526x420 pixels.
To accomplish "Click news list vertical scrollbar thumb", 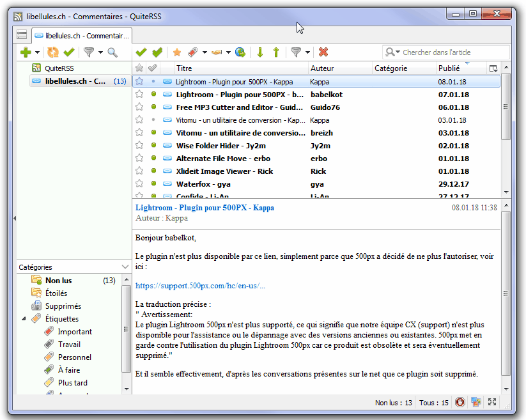I will [506, 107].
